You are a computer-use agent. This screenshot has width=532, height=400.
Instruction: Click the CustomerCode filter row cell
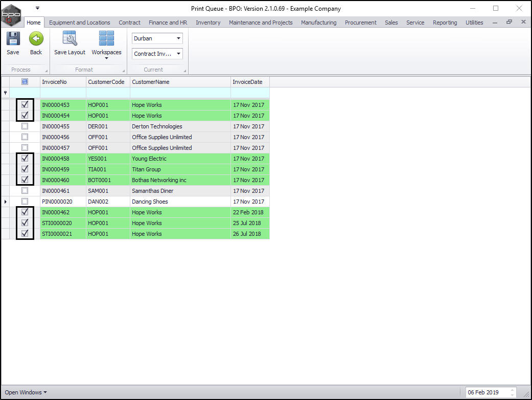[x=108, y=93]
